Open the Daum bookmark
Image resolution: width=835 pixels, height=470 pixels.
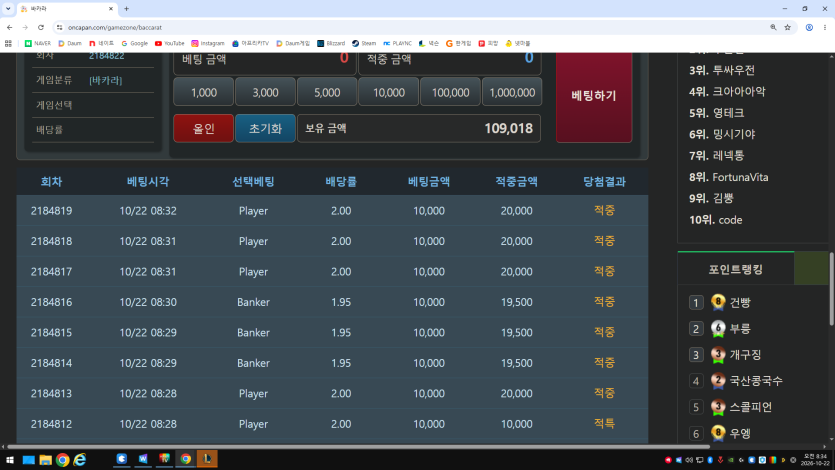pyautogui.click(x=70, y=43)
